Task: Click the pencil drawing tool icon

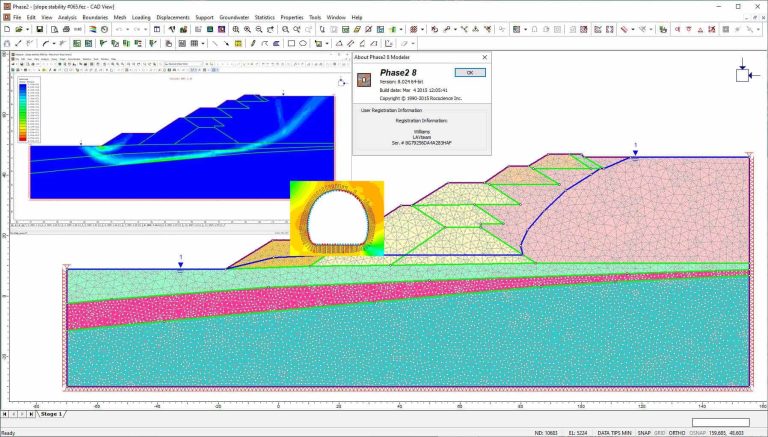Action: 253,43
